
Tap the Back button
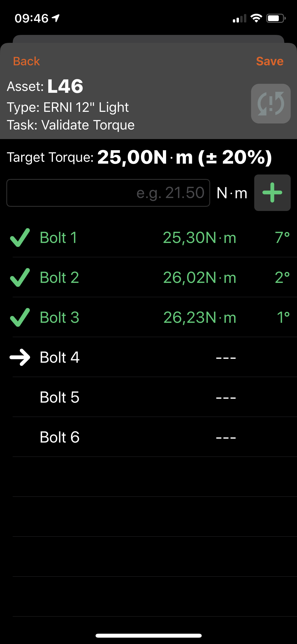[x=26, y=61]
